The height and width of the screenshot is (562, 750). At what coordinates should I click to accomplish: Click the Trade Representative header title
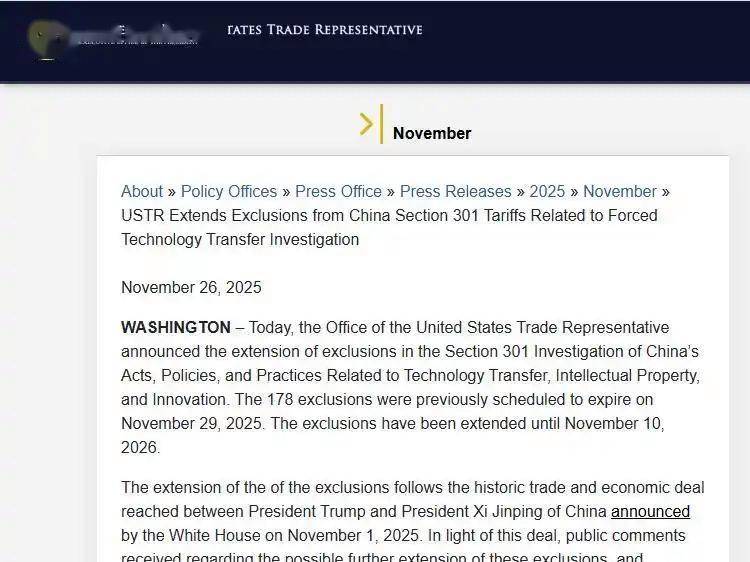[325, 30]
